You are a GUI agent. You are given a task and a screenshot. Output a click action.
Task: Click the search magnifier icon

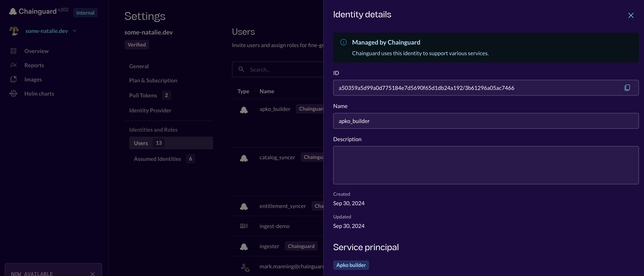[241, 69]
